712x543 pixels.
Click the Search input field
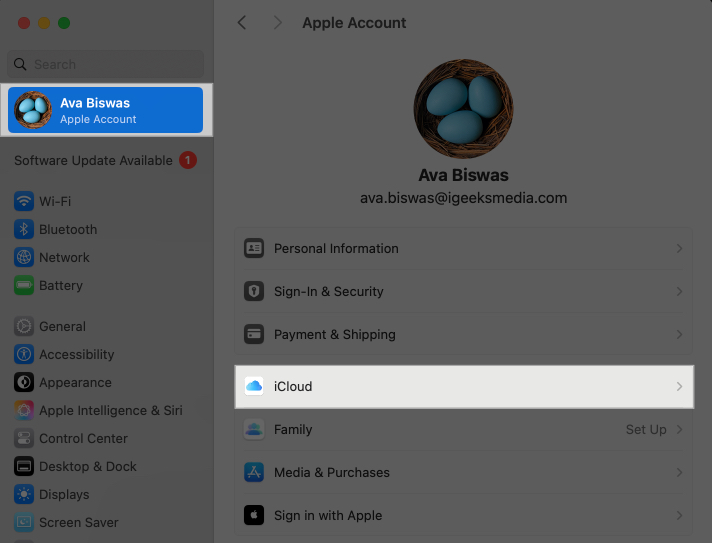pos(105,64)
